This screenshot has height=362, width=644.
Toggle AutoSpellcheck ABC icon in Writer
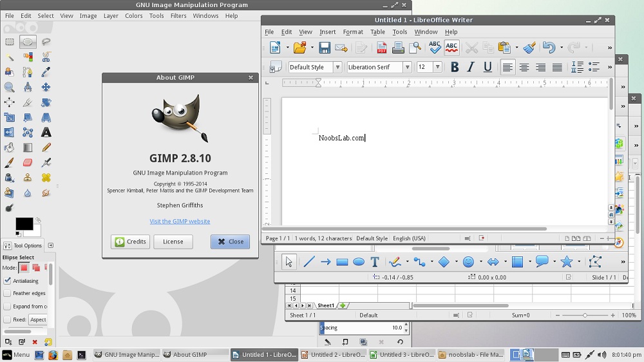point(451,48)
